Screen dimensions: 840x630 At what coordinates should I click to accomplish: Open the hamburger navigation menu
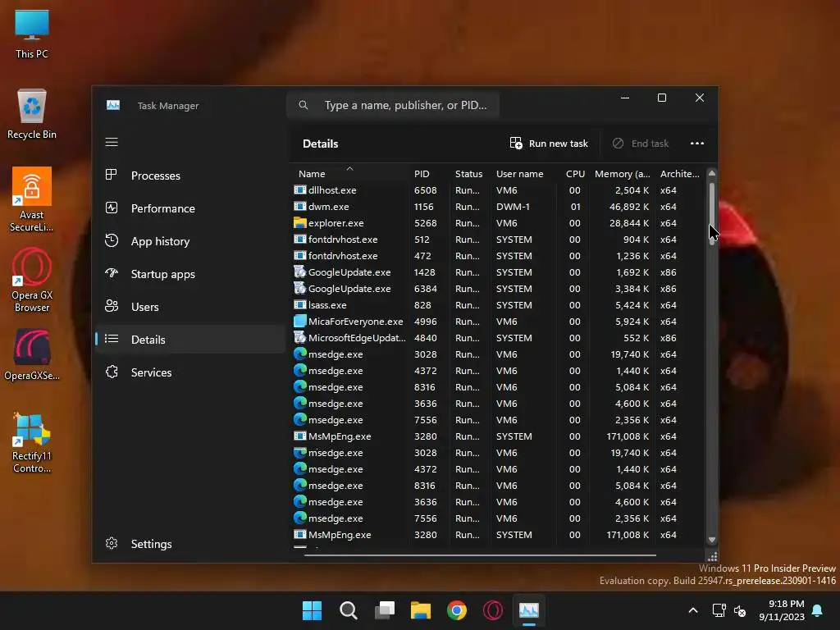(112, 142)
